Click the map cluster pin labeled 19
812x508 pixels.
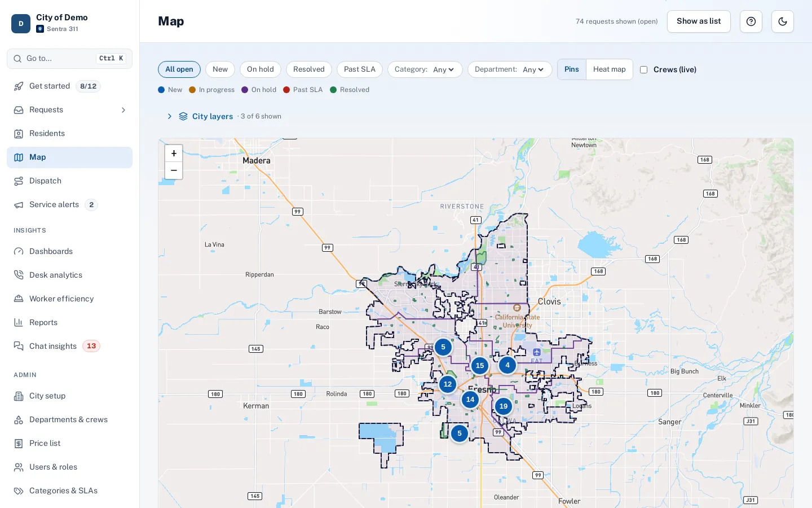(504, 406)
